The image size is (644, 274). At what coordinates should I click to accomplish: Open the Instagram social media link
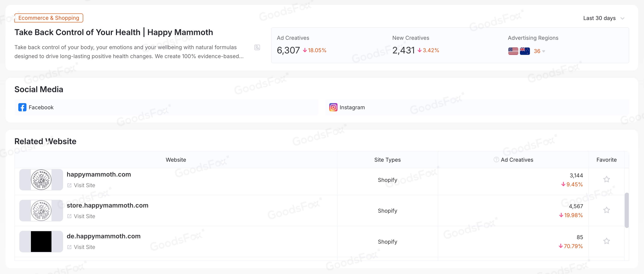click(352, 107)
